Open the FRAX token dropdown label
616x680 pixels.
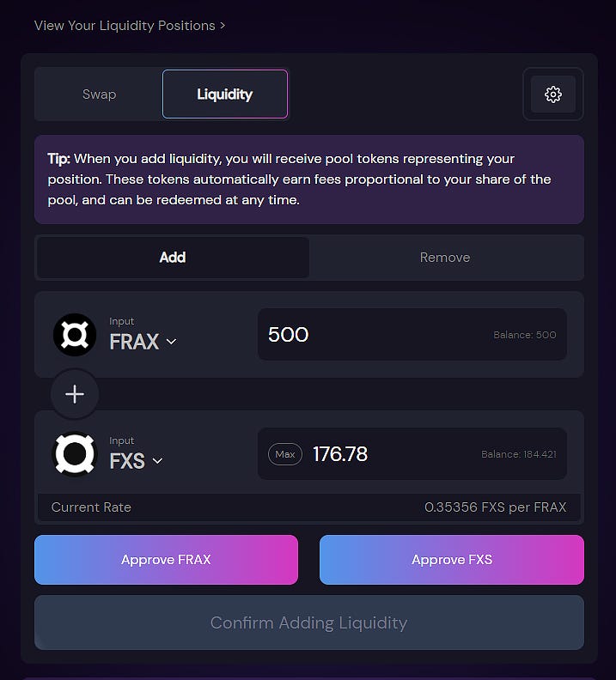pos(134,342)
